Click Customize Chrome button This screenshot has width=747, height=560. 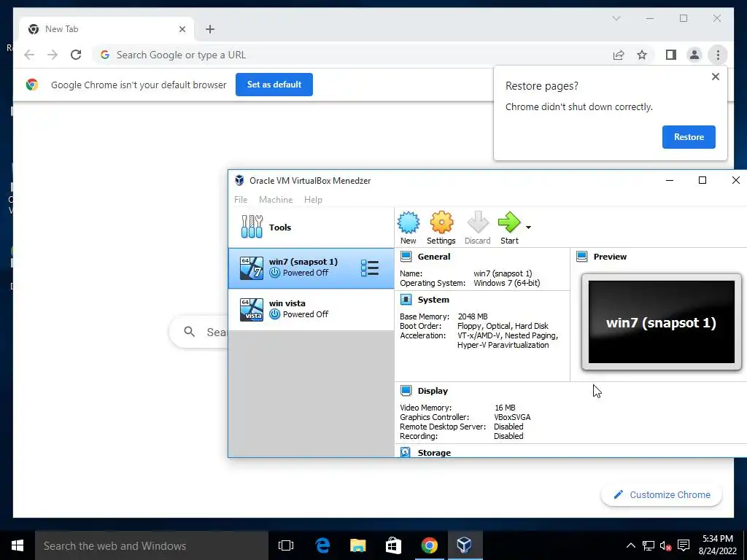[x=661, y=495]
